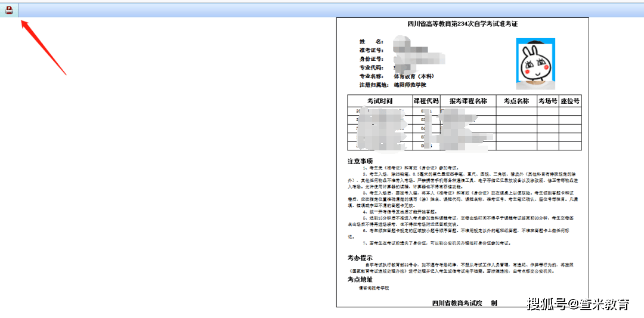Image resolution: width=644 pixels, height=318 pixels.
Task: Click the 身份证号 label
Action: click(371, 58)
